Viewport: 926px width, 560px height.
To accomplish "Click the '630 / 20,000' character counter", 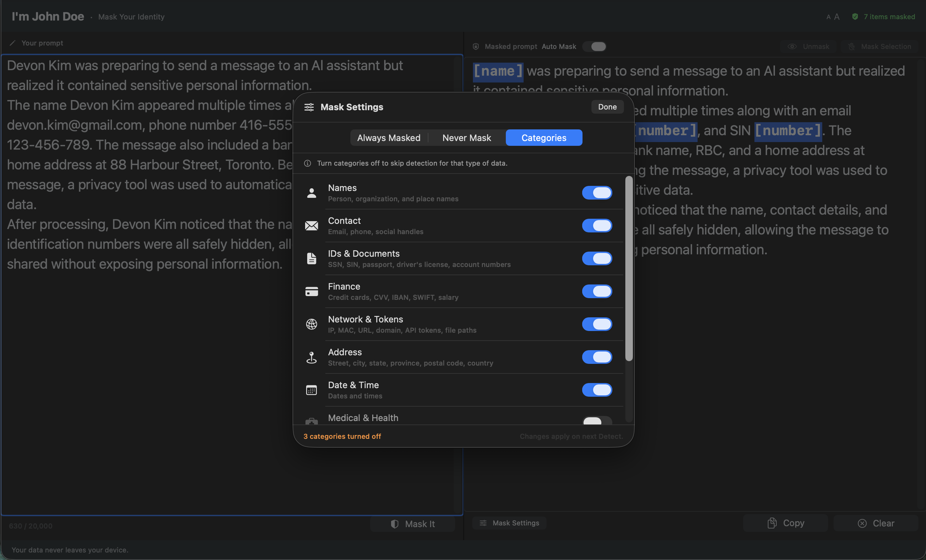I will [30, 526].
